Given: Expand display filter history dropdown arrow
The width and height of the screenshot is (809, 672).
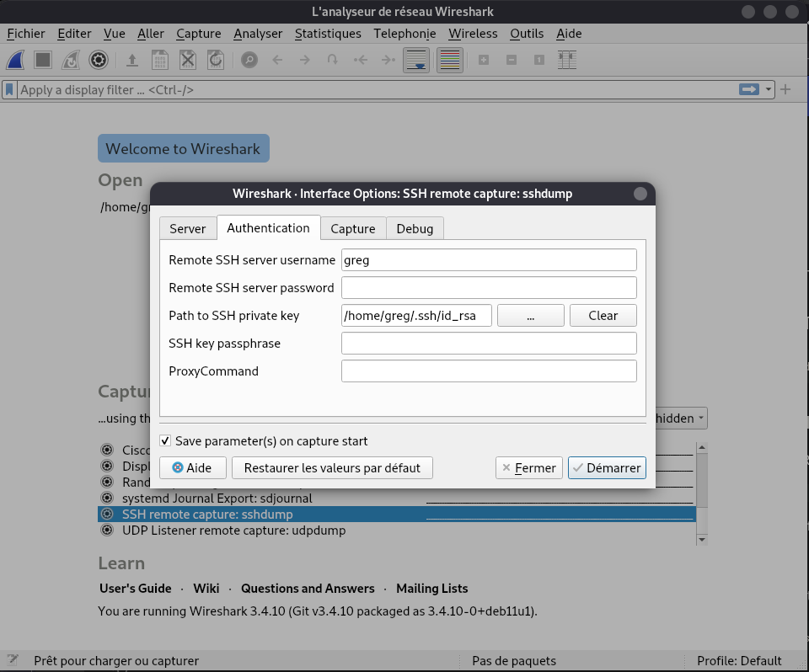Looking at the screenshot, I should 769,89.
